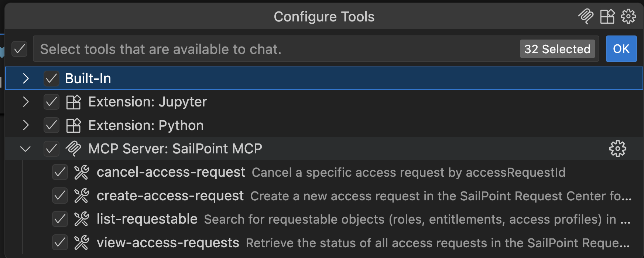Disable the create-access-request tool
Image resolution: width=644 pixels, height=258 pixels.
60,196
